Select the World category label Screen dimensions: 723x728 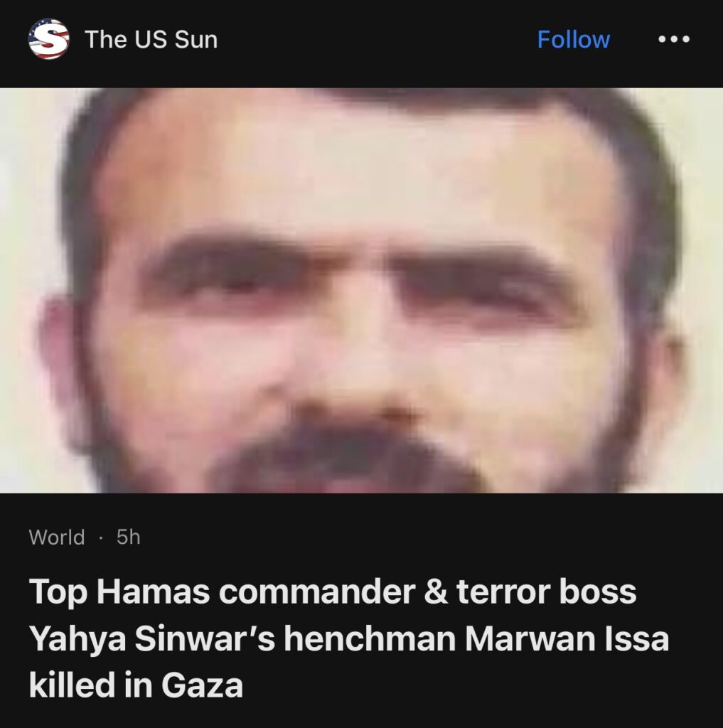point(57,537)
